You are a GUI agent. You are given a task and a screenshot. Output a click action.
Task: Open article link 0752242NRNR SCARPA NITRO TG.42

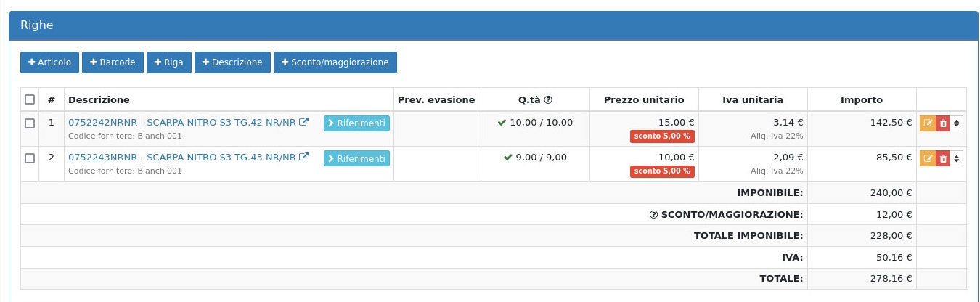181,122
